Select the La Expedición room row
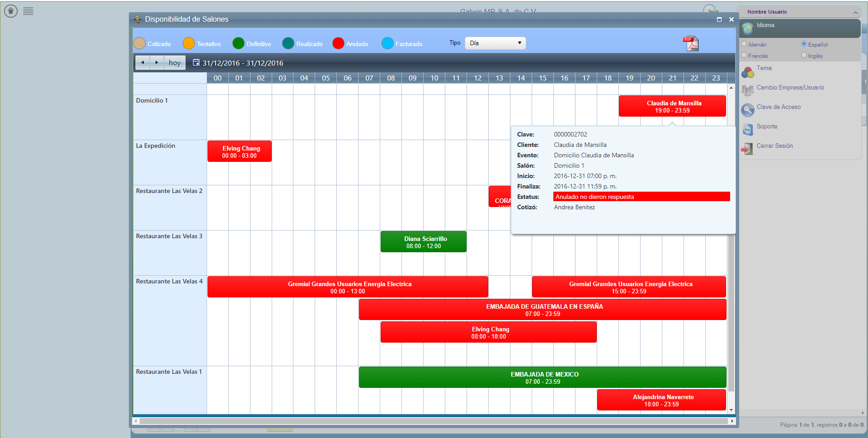868x438 pixels. pyautogui.click(x=170, y=162)
